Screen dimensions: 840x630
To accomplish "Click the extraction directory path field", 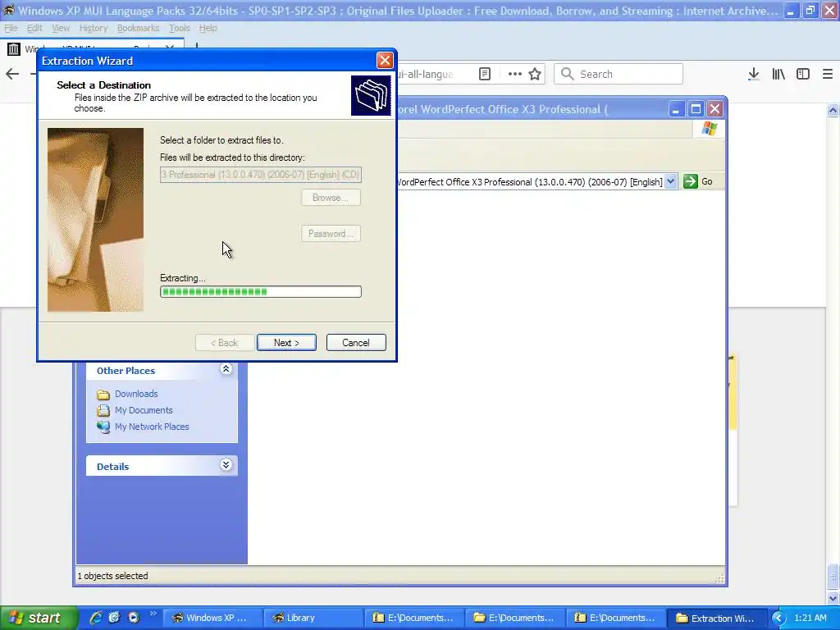I will click(260, 175).
